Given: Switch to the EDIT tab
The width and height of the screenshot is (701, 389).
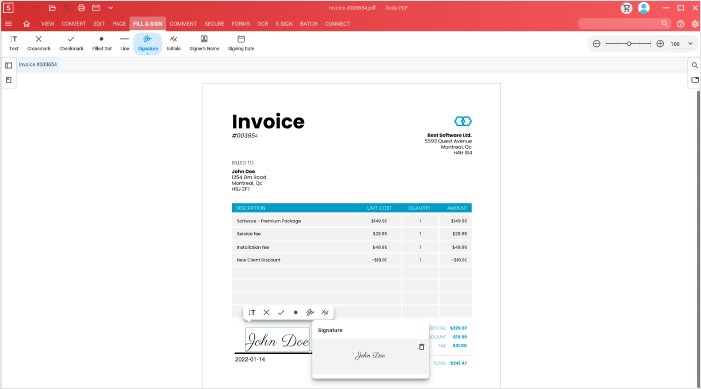Looking at the screenshot, I should 99,24.
